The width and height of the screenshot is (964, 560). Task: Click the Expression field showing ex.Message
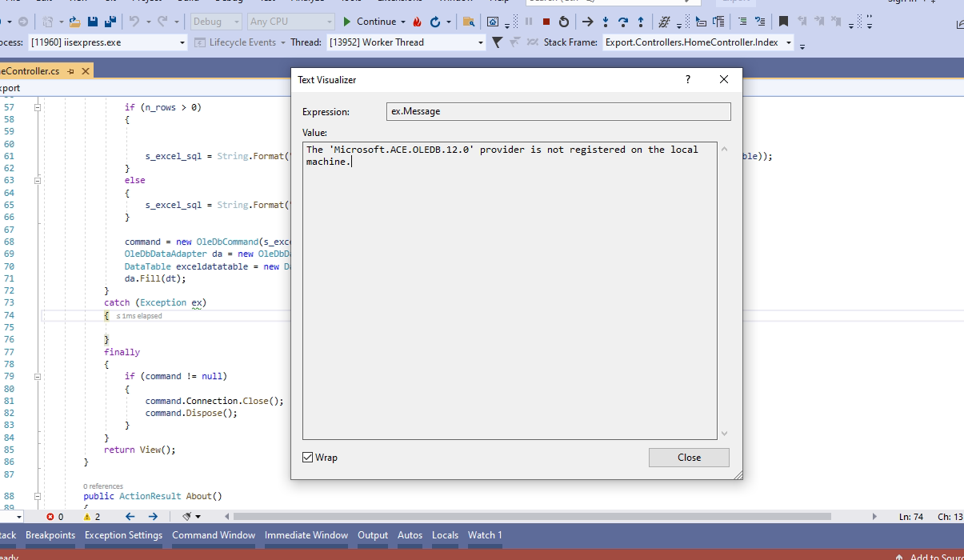point(558,111)
